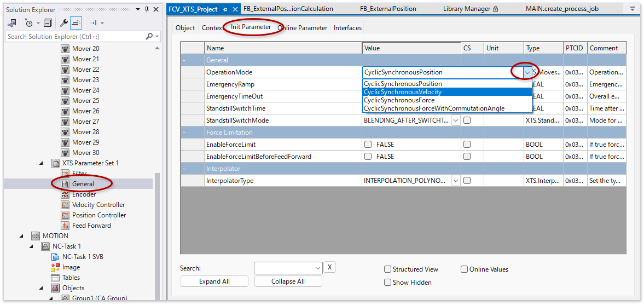Viewport: 644px width, 305px height.
Task: Click the X button beside the Search box
Action: (x=330, y=267)
